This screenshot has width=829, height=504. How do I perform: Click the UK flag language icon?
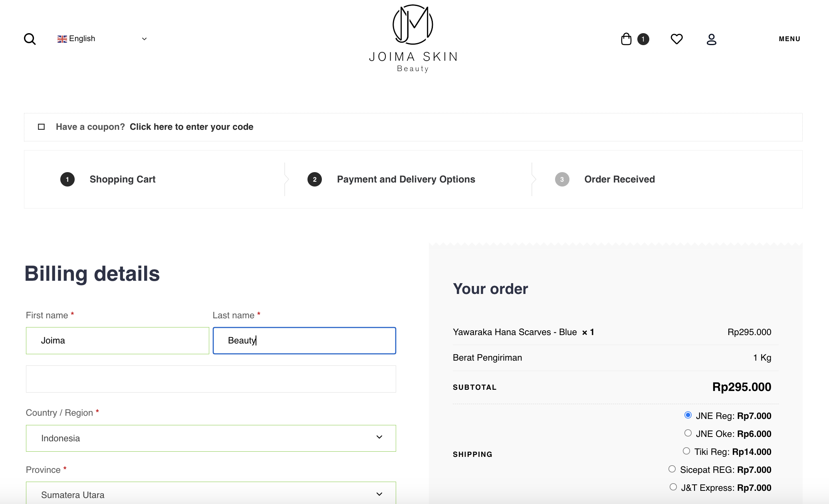[62, 39]
